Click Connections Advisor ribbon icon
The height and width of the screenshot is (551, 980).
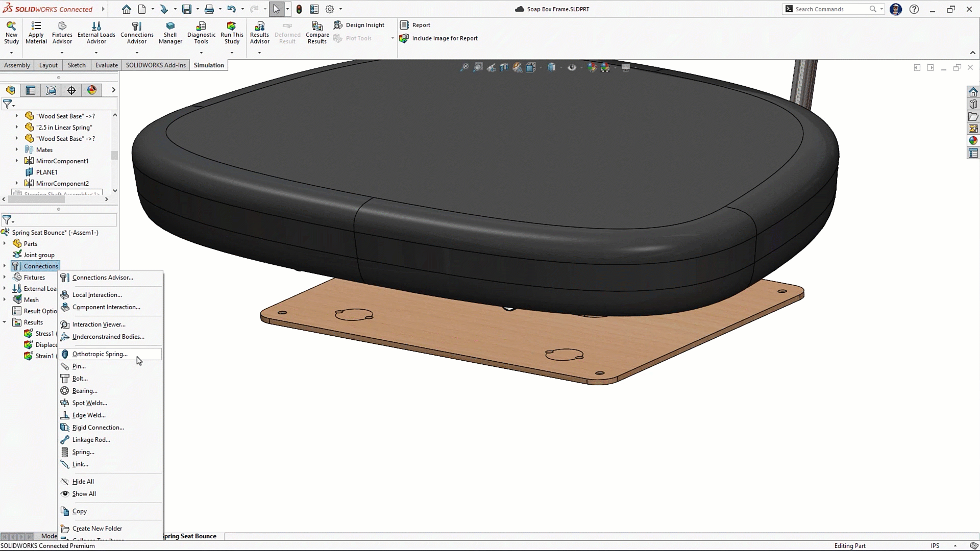coord(137,33)
